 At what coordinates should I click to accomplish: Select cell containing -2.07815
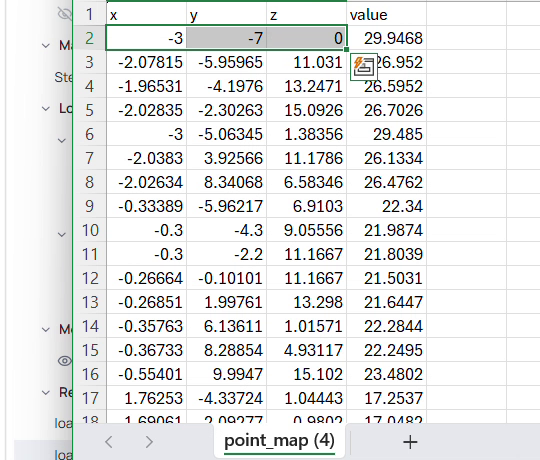tap(146, 62)
